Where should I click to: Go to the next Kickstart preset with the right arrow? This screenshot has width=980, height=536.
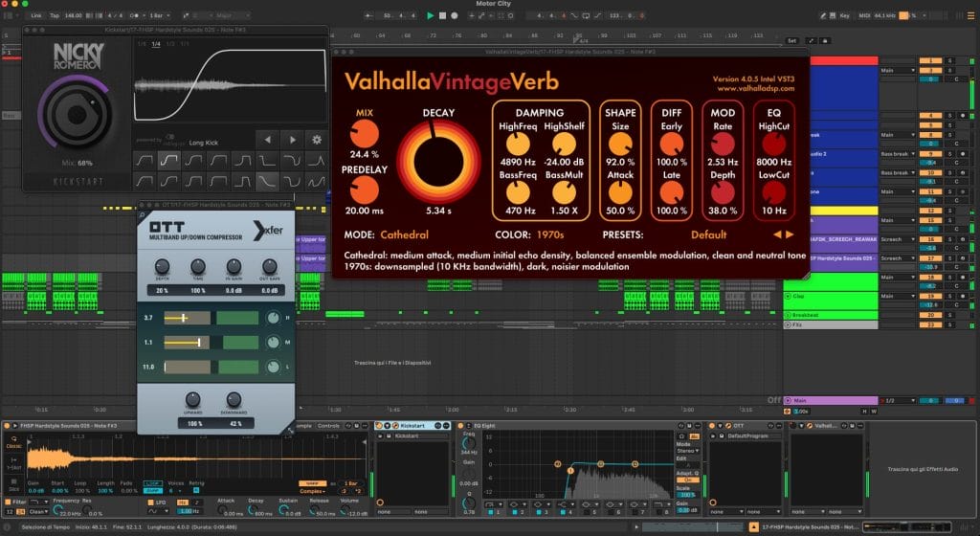(x=292, y=140)
